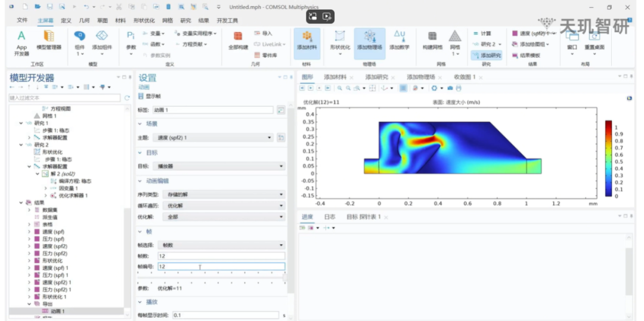The width and height of the screenshot is (644, 321).
Task: Open the 开发工具 ribbon tab
Action: (x=227, y=20)
